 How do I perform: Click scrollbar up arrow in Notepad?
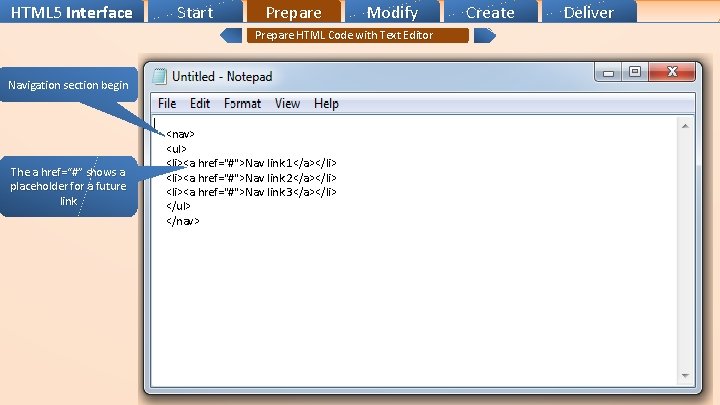point(685,126)
